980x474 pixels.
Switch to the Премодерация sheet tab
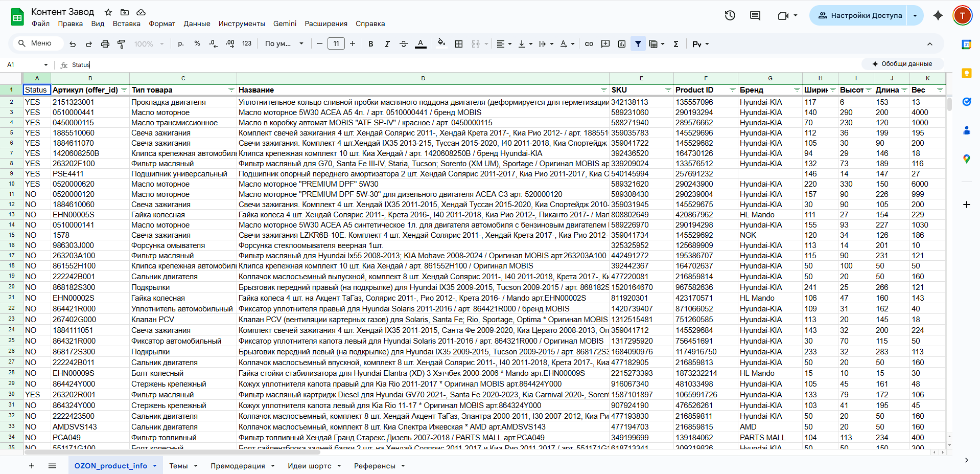pos(243,466)
